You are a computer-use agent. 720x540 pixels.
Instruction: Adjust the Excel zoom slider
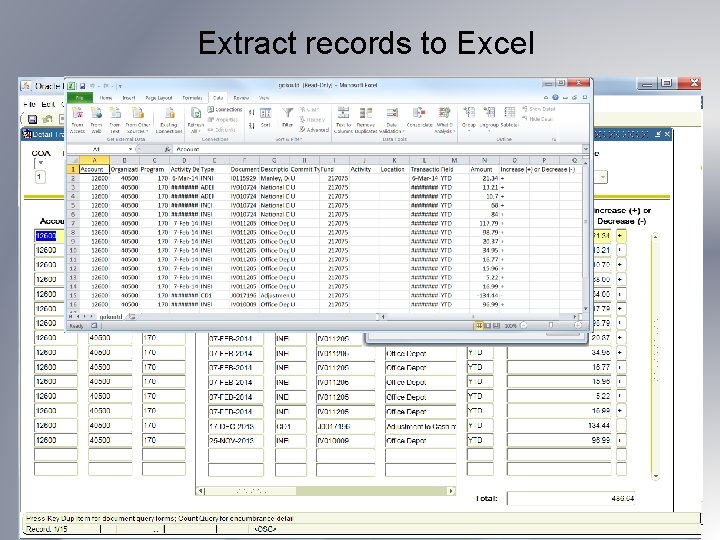pos(551,326)
